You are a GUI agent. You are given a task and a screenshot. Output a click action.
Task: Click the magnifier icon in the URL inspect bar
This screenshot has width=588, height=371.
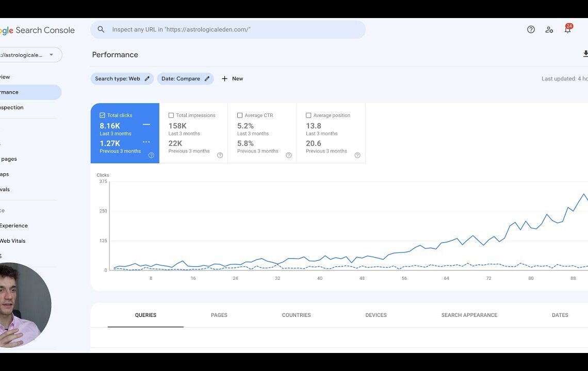[x=101, y=29]
